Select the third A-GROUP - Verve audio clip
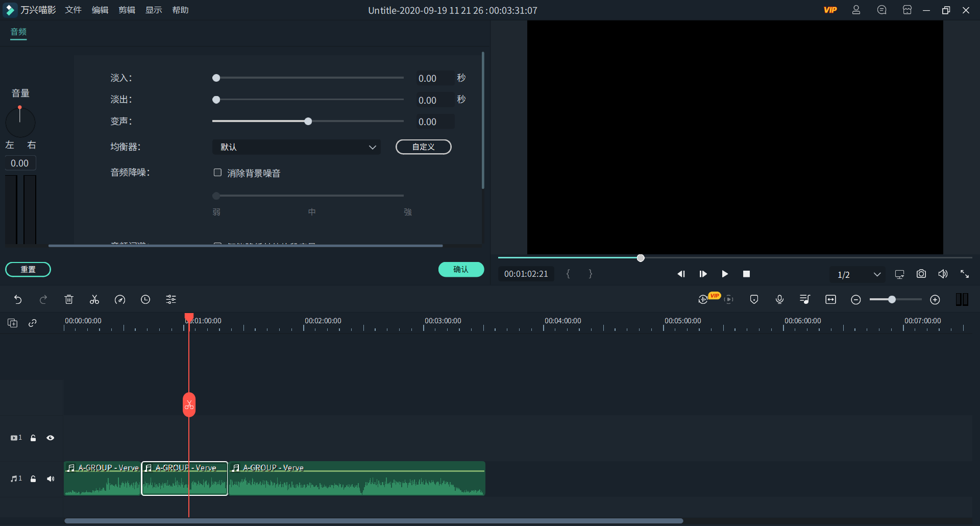The image size is (980, 526). [356, 480]
